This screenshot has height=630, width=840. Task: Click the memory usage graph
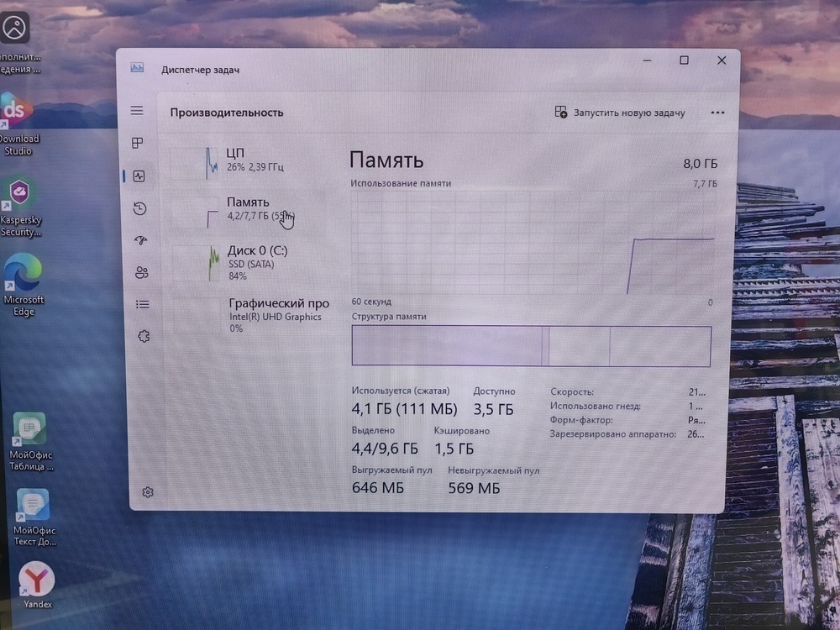533,243
